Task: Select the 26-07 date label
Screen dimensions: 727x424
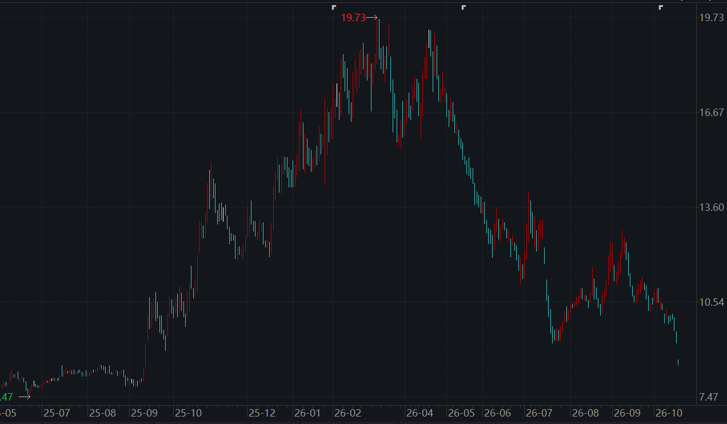Action: (539, 413)
